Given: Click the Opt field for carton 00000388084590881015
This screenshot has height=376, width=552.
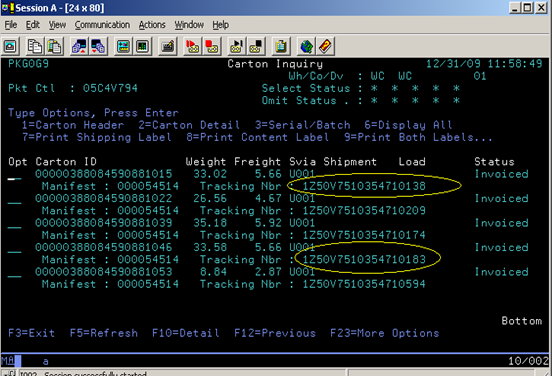Looking at the screenshot, I should coord(14,175).
